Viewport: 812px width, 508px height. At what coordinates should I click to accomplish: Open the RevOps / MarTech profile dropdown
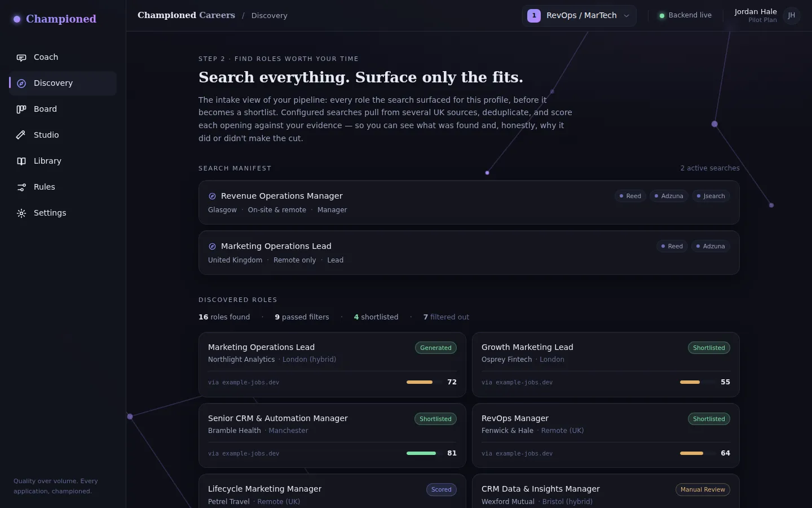579,16
